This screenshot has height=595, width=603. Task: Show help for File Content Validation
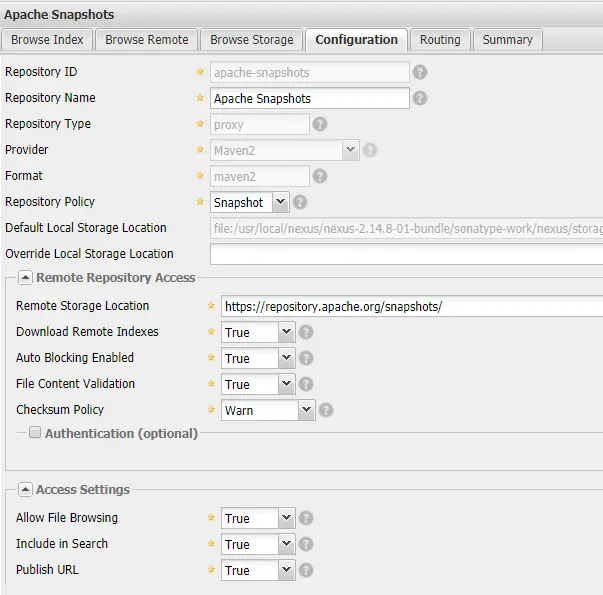point(306,384)
